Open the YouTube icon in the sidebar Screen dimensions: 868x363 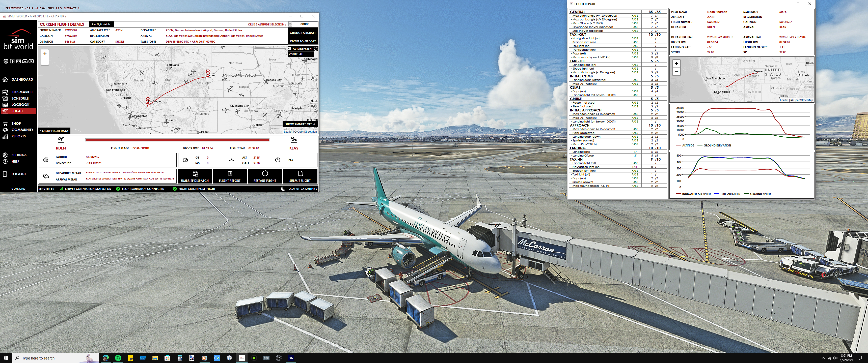[31, 61]
